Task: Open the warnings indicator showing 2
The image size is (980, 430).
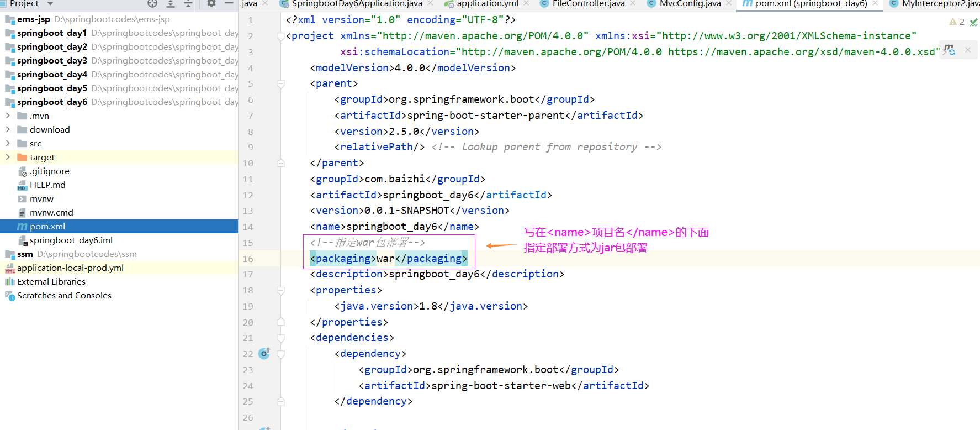Action: (x=957, y=22)
